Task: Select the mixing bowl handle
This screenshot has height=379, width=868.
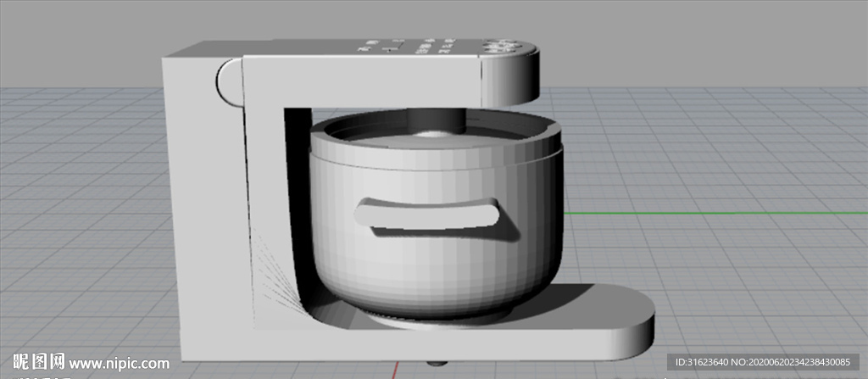Action: point(428,213)
